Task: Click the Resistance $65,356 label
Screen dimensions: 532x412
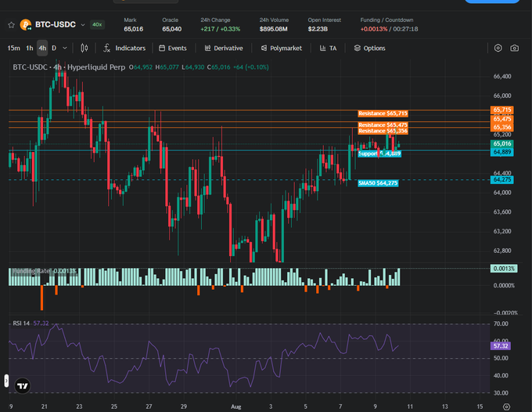Action: point(383,131)
